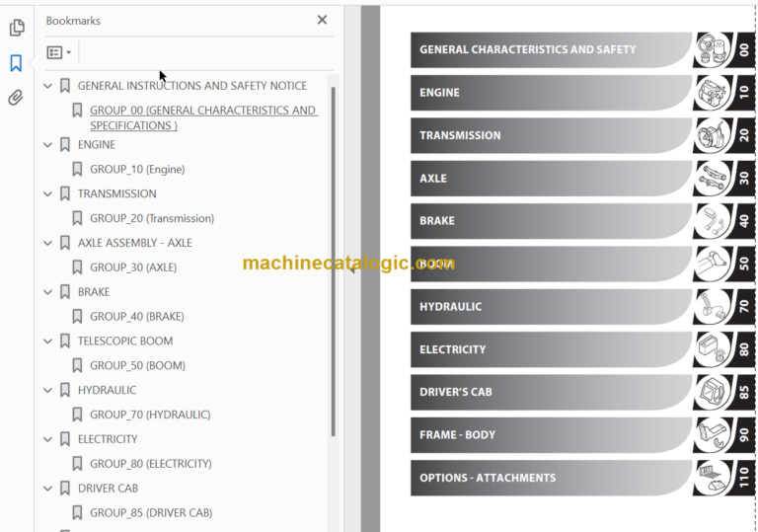758x532 pixels.
Task: Open the GROUP_20 (Transmission) bookmark
Action: coord(152,218)
